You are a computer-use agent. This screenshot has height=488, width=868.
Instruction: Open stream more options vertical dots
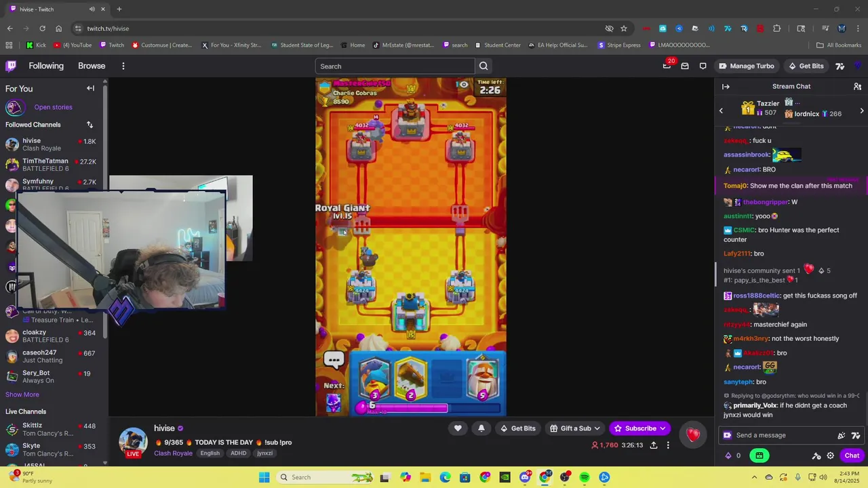pyautogui.click(x=668, y=445)
